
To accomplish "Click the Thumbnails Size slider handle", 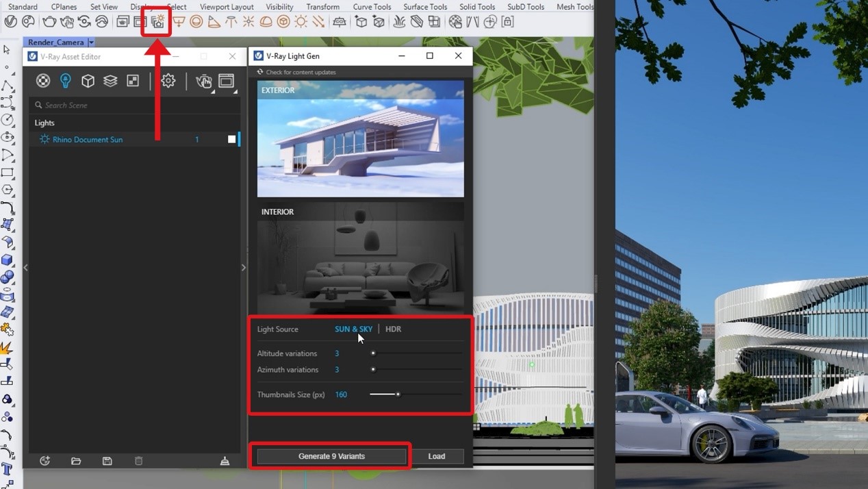I will pos(398,394).
